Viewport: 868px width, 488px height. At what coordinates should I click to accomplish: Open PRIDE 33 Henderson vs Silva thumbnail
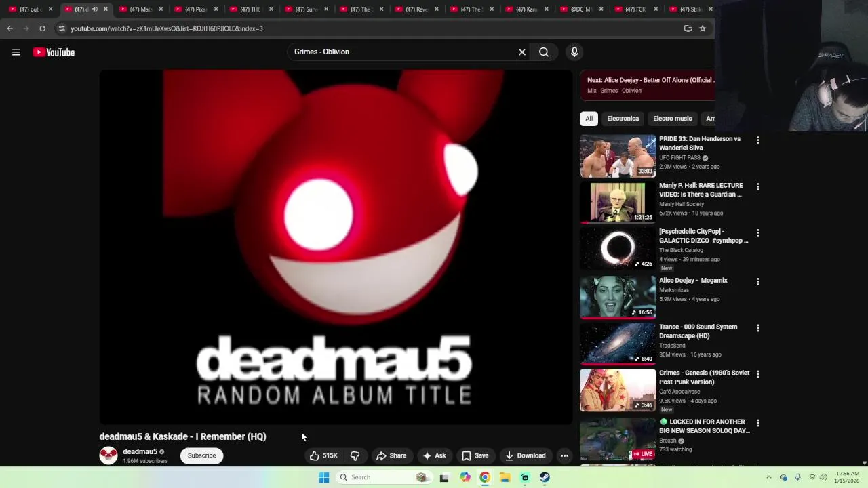[617, 156]
